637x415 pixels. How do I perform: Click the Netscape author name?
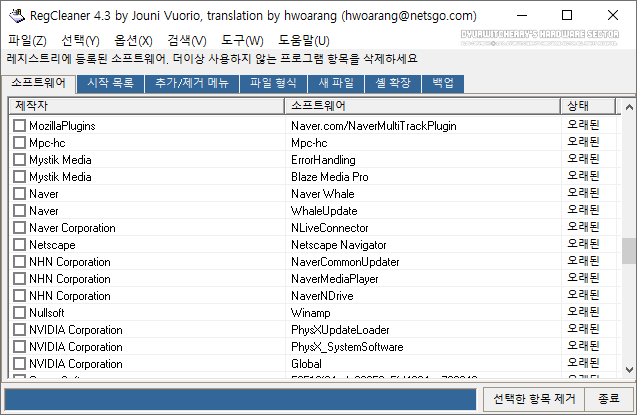click(x=52, y=245)
